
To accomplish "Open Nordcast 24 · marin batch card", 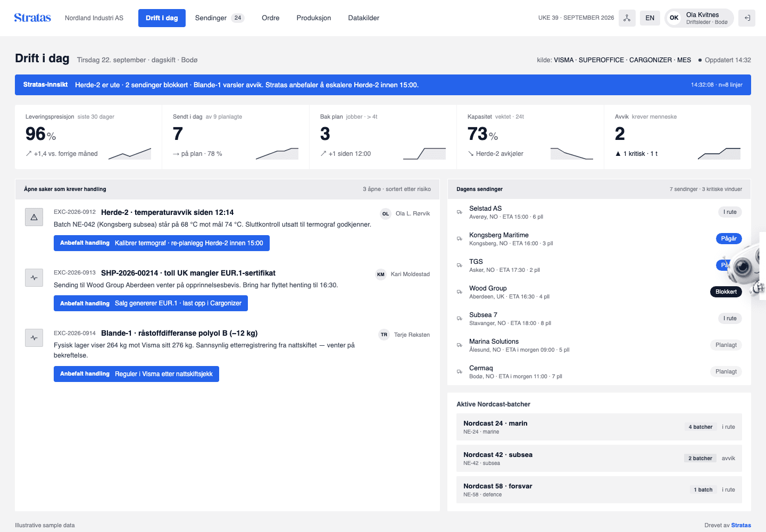I will pyautogui.click(x=599, y=427).
